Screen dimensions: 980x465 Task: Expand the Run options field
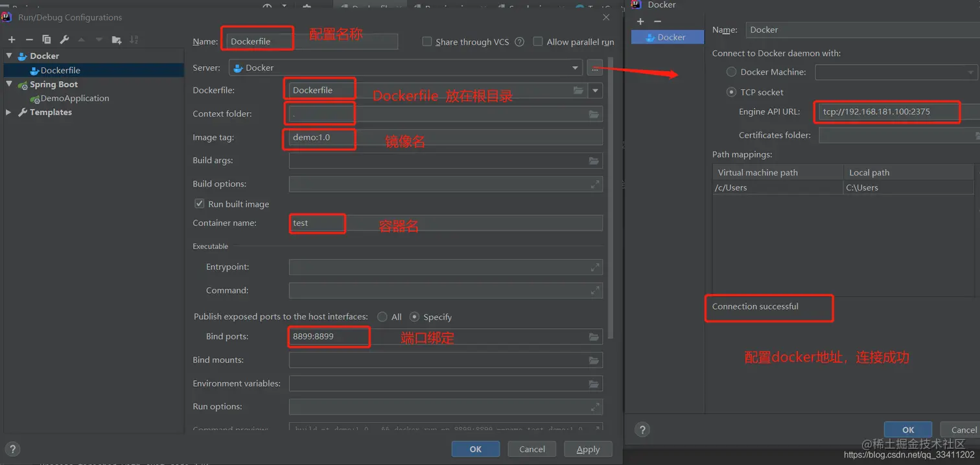(x=594, y=407)
